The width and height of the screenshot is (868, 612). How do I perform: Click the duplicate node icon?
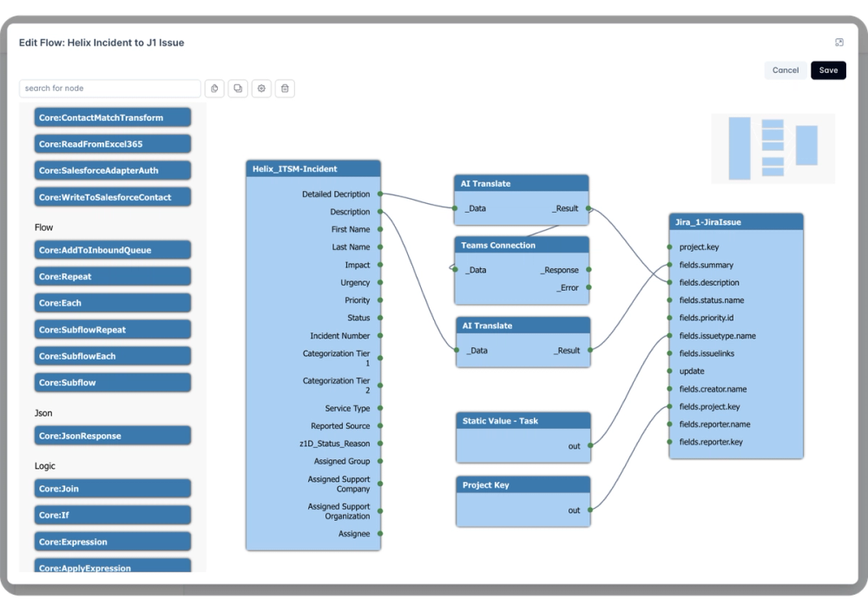pyautogui.click(x=238, y=88)
